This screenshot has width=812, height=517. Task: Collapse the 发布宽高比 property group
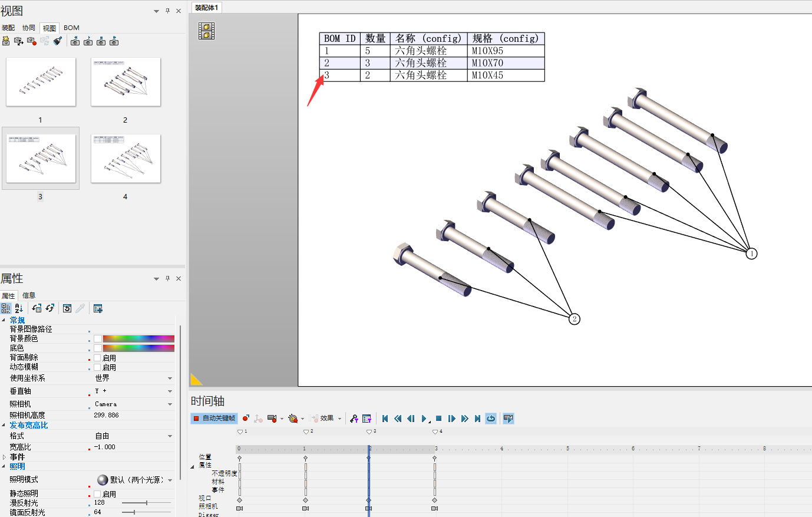click(x=4, y=425)
